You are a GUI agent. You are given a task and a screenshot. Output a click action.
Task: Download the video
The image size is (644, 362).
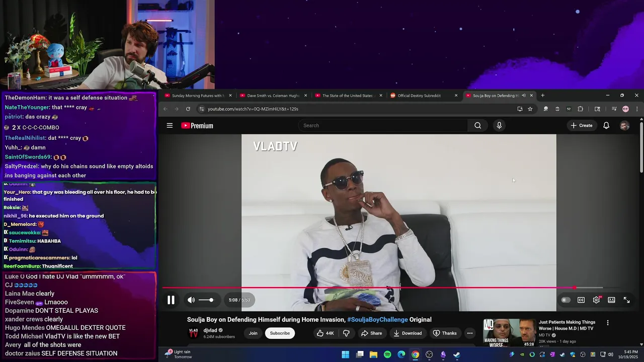click(408, 333)
